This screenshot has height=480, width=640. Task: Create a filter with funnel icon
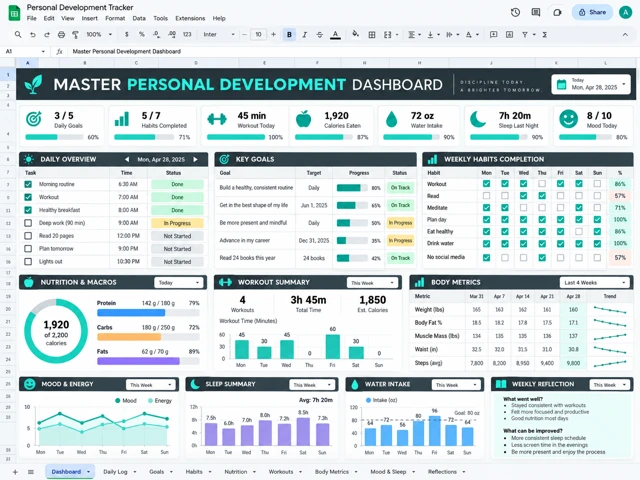click(x=525, y=35)
